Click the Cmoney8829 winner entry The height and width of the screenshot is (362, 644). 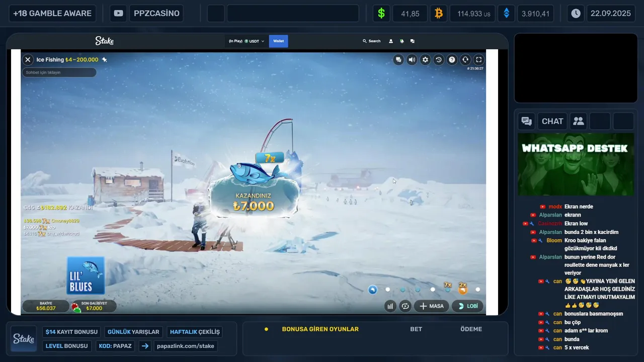point(51,221)
